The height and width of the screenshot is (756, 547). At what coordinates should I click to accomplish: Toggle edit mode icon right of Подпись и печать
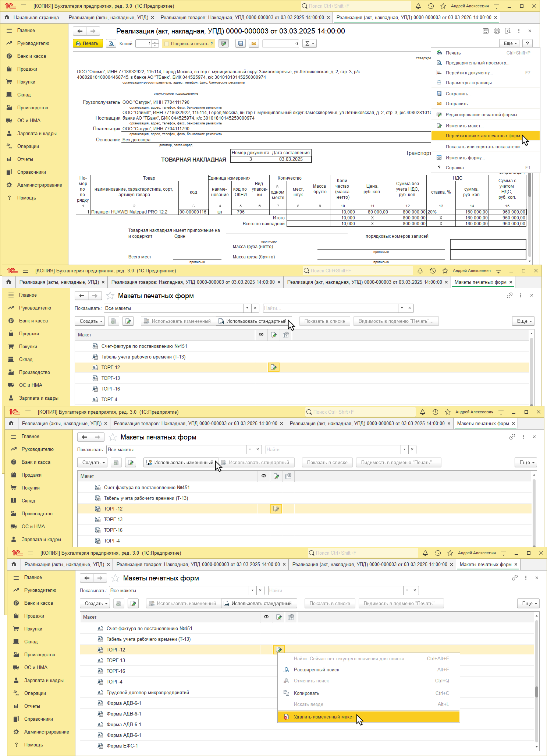pyautogui.click(x=223, y=43)
